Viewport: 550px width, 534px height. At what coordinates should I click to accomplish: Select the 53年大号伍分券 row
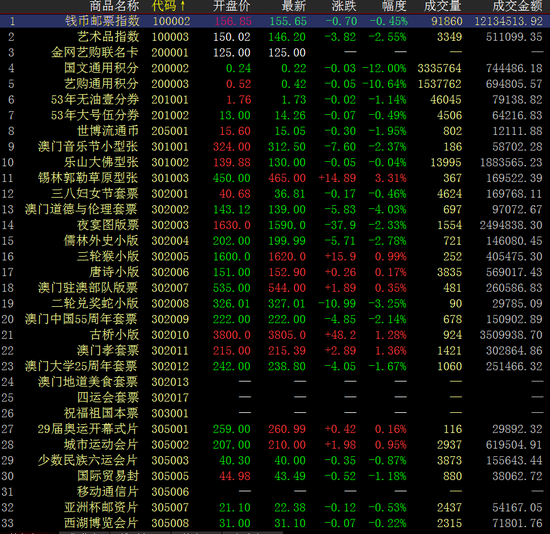(275, 115)
